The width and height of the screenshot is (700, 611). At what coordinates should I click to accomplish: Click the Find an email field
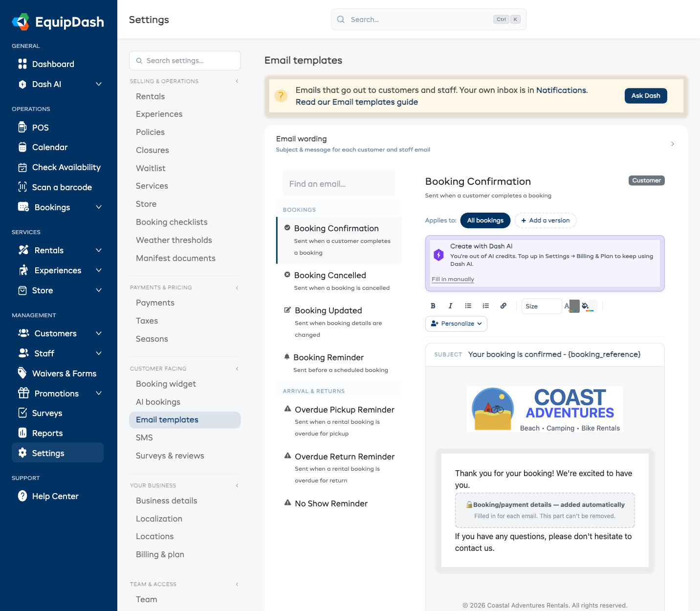click(x=339, y=184)
